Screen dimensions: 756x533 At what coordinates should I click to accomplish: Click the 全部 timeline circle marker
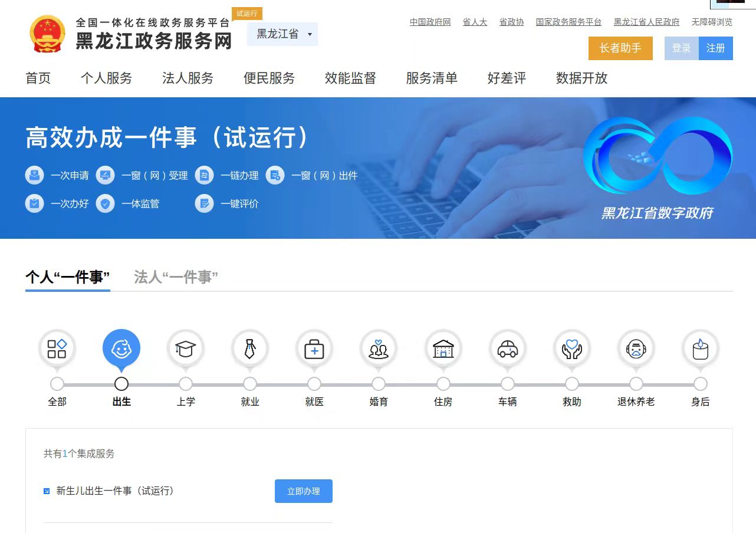click(x=57, y=384)
